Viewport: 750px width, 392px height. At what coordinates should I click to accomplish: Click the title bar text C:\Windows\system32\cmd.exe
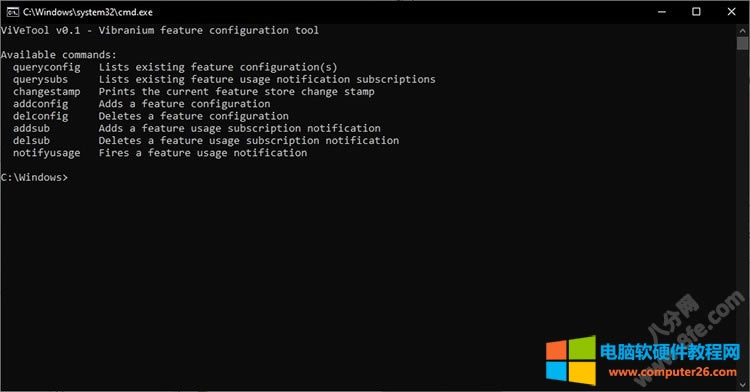click(x=88, y=12)
